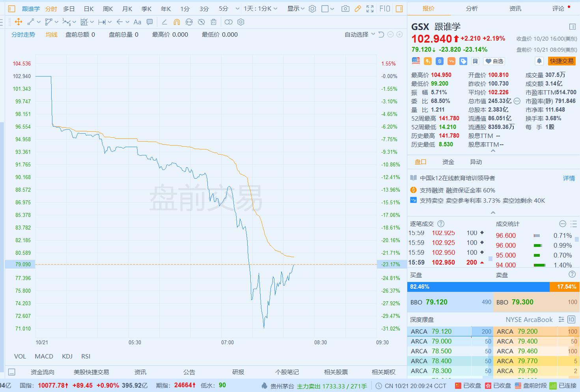Click the orange short-selling badge icon
This screenshot has width=580, height=392.
coord(451,61)
